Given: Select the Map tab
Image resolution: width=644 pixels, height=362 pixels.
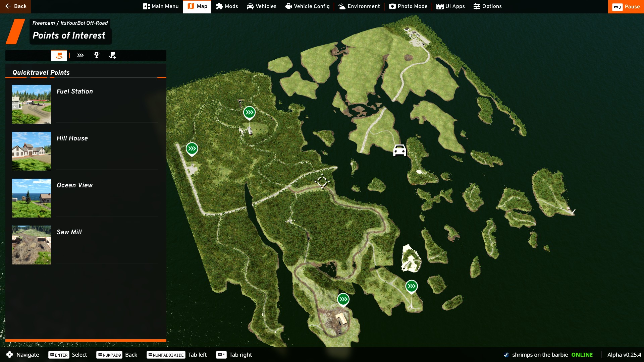Looking at the screenshot, I should click(x=197, y=6).
